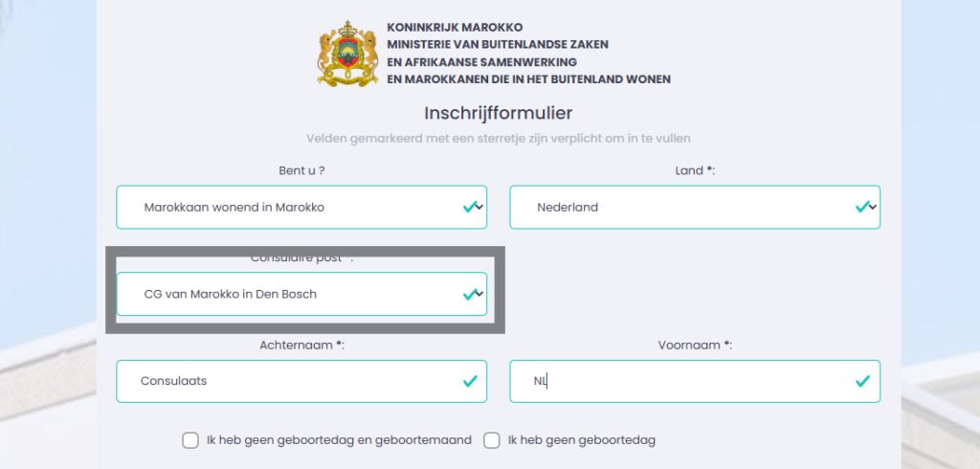
Task: Click the checkmark icon in Consulaire post dropdown
Action: [x=470, y=294]
